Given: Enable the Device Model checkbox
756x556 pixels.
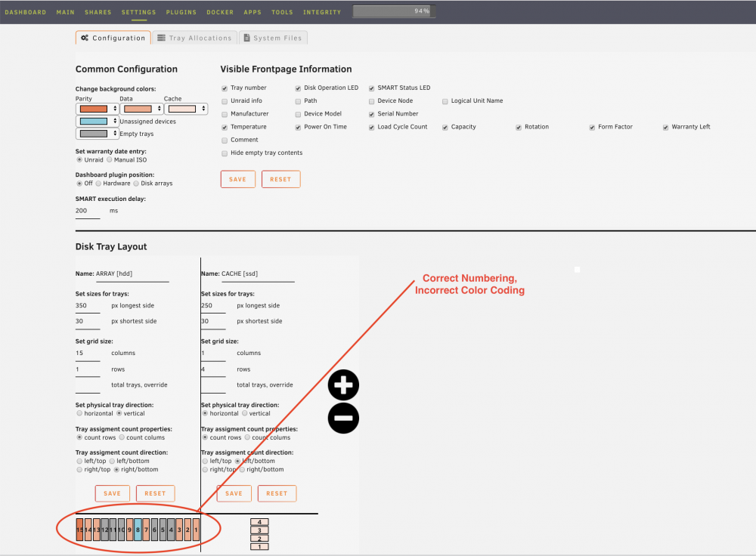Looking at the screenshot, I should click(298, 114).
